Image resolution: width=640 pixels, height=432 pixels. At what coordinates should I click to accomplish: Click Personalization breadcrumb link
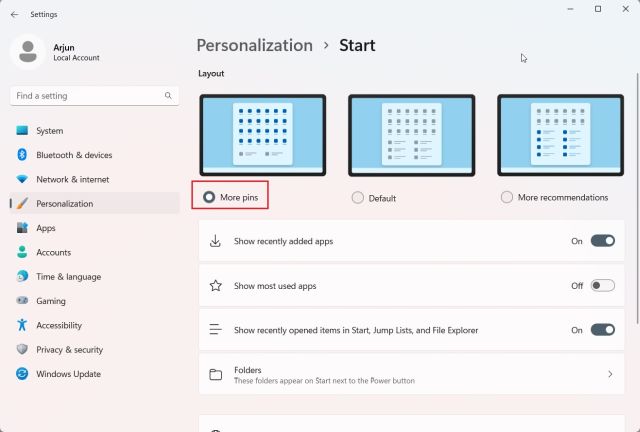click(255, 45)
